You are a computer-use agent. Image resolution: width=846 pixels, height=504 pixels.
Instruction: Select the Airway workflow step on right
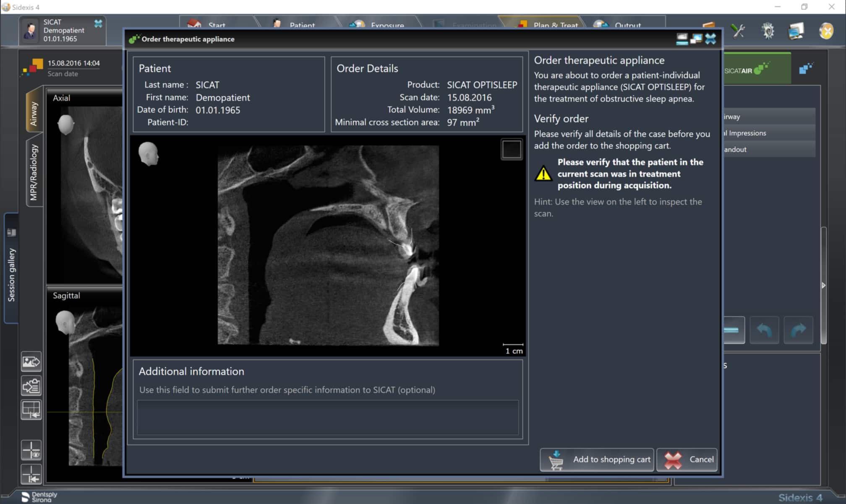click(770, 117)
